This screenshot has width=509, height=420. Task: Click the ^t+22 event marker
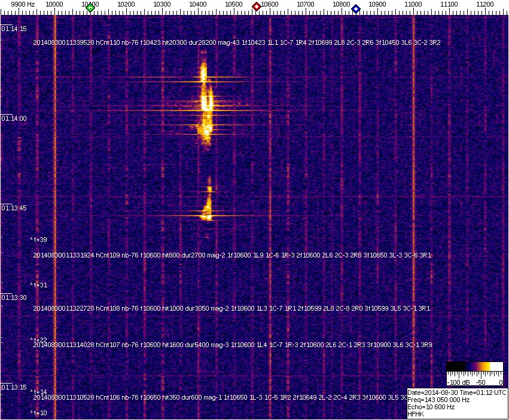pos(39,339)
